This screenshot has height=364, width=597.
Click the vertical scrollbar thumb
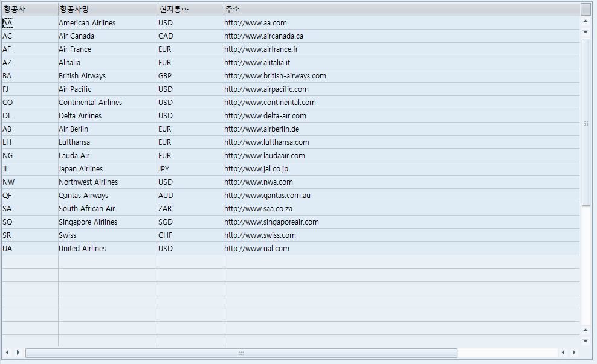pos(586,123)
